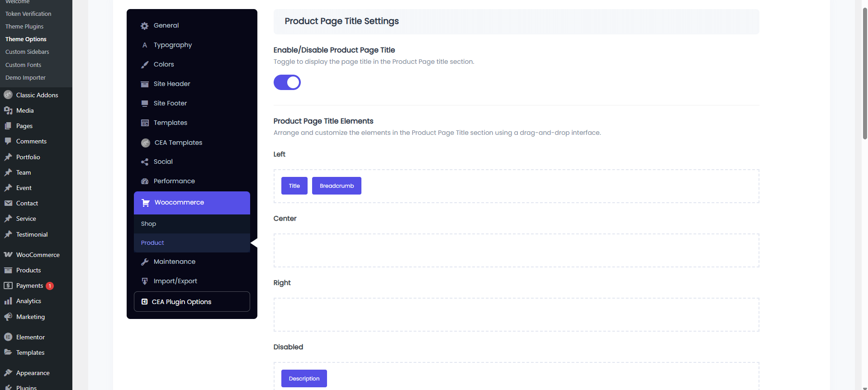The image size is (868, 390).
Task: Expand the Typography options section
Action: pyautogui.click(x=173, y=45)
